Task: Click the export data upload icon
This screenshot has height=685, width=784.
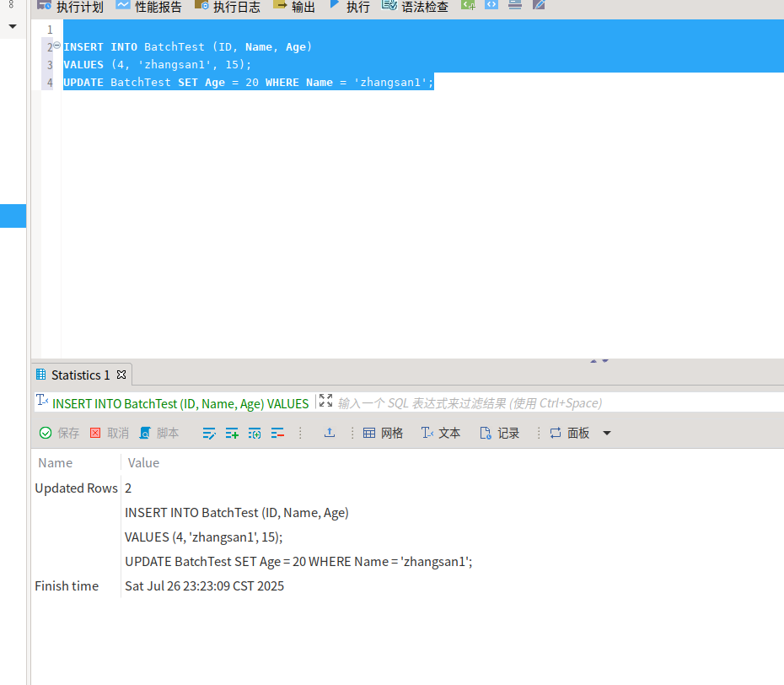Action: tap(330, 433)
